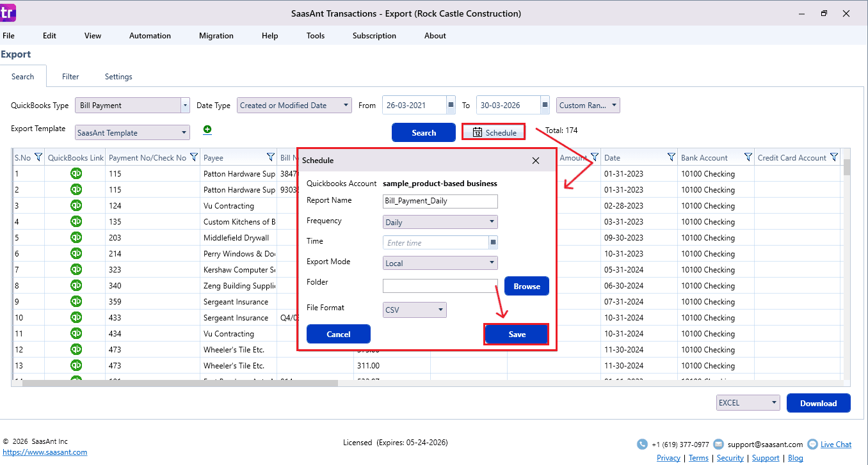
Task: Click the QuickBooks link icon on row 1
Action: (76, 173)
